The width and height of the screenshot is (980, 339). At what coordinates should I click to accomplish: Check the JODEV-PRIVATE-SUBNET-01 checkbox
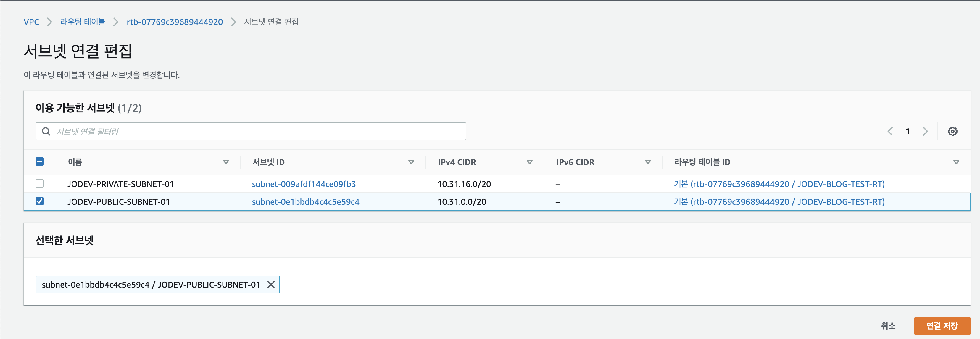coord(40,183)
